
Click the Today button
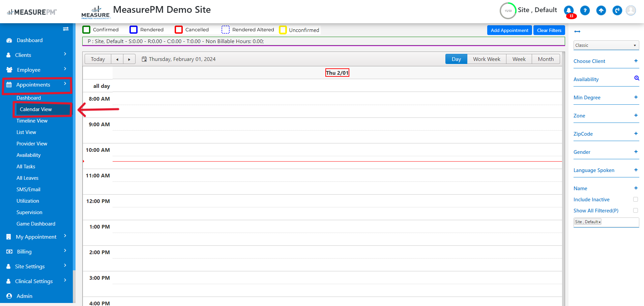click(98, 59)
